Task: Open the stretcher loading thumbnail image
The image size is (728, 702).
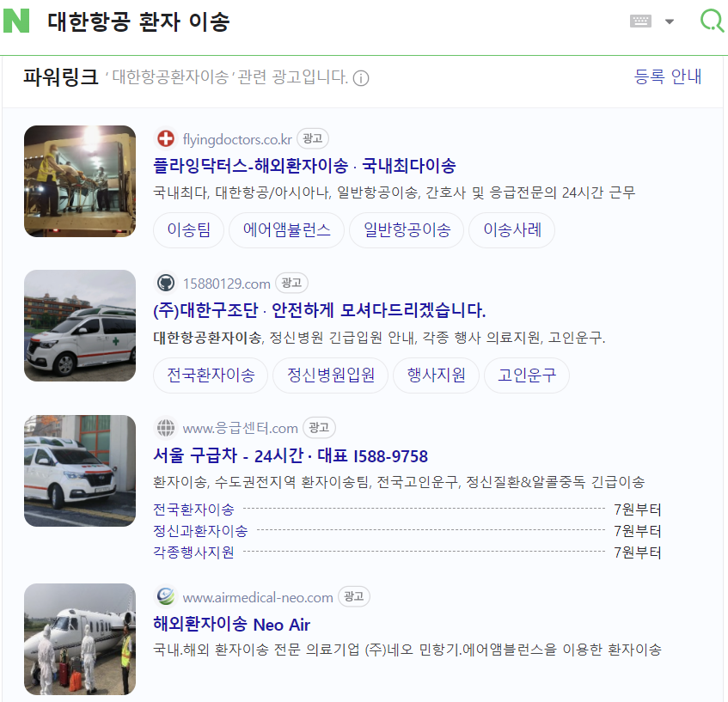Action: point(80,181)
